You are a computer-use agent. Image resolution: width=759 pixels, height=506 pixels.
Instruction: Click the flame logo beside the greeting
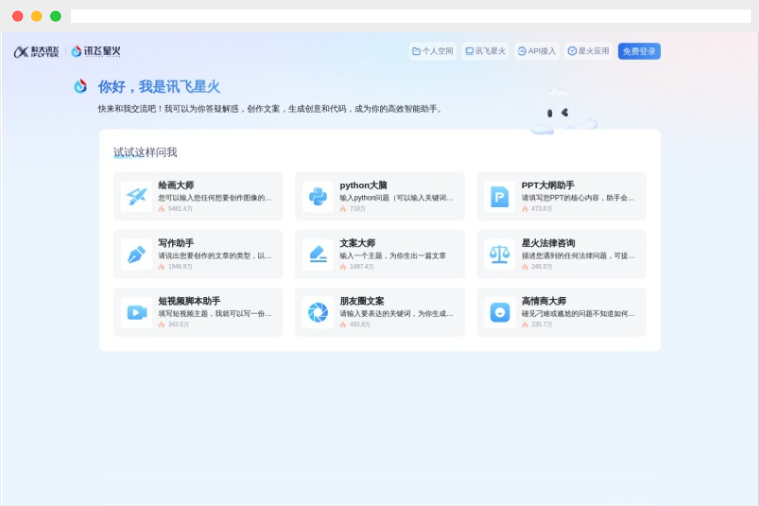click(80, 86)
